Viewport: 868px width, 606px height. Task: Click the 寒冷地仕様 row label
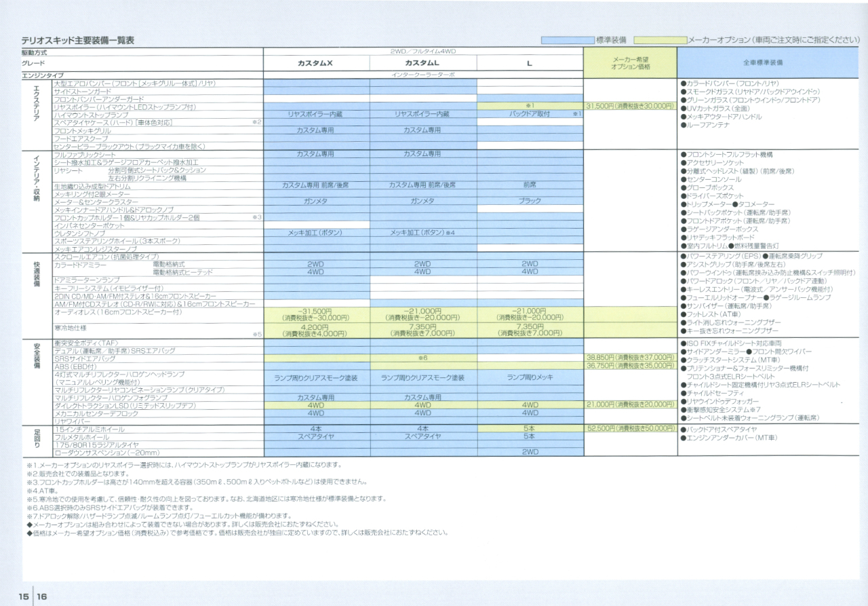coord(70,328)
